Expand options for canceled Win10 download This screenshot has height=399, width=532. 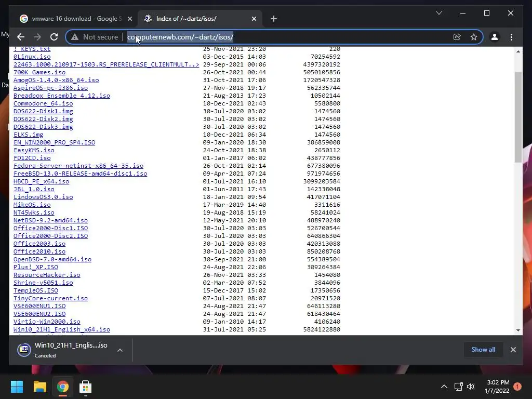coord(120,350)
